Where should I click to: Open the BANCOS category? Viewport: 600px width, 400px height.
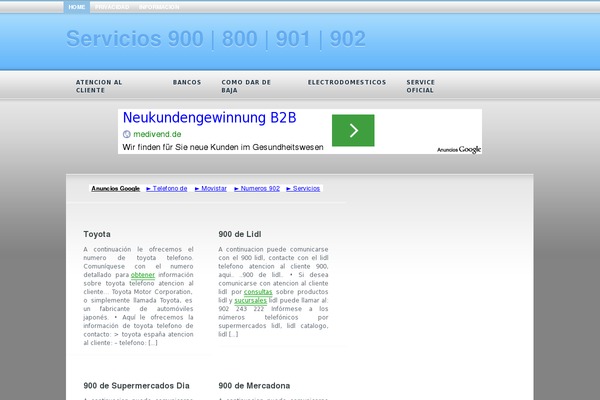[187, 82]
